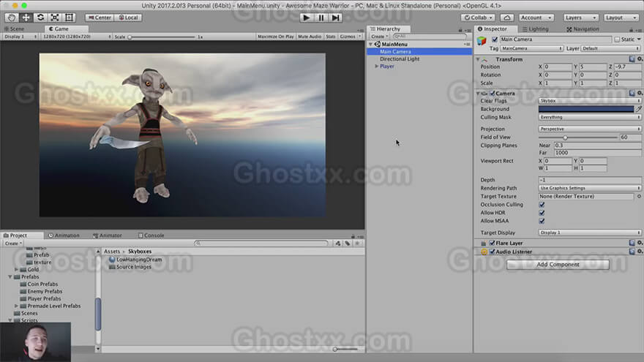Select the Rect transform tool

(x=69, y=18)
